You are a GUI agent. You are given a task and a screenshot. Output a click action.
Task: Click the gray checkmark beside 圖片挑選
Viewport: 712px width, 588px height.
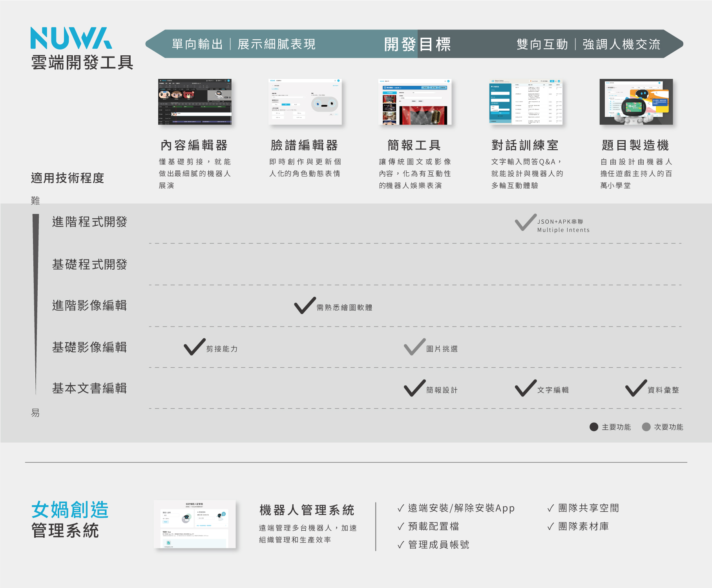pos(415,347)
